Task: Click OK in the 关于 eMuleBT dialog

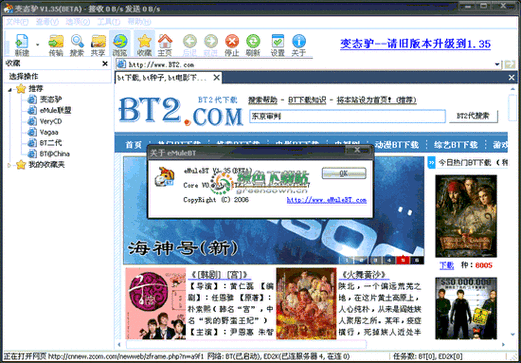Action: tap(344, 173)
